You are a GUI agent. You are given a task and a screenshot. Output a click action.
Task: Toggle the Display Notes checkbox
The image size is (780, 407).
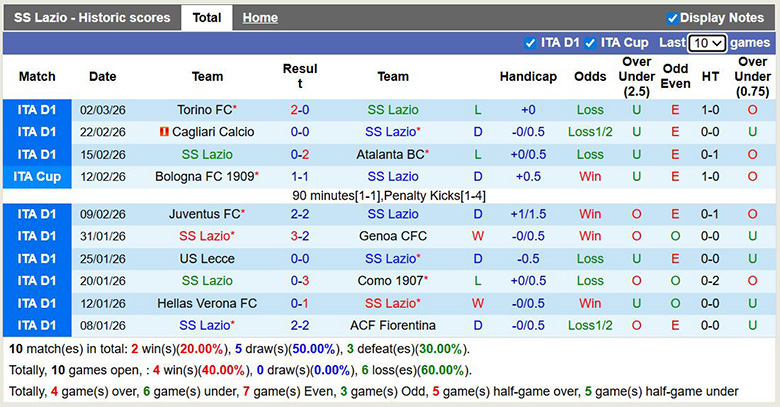click(x=673, y=18)
